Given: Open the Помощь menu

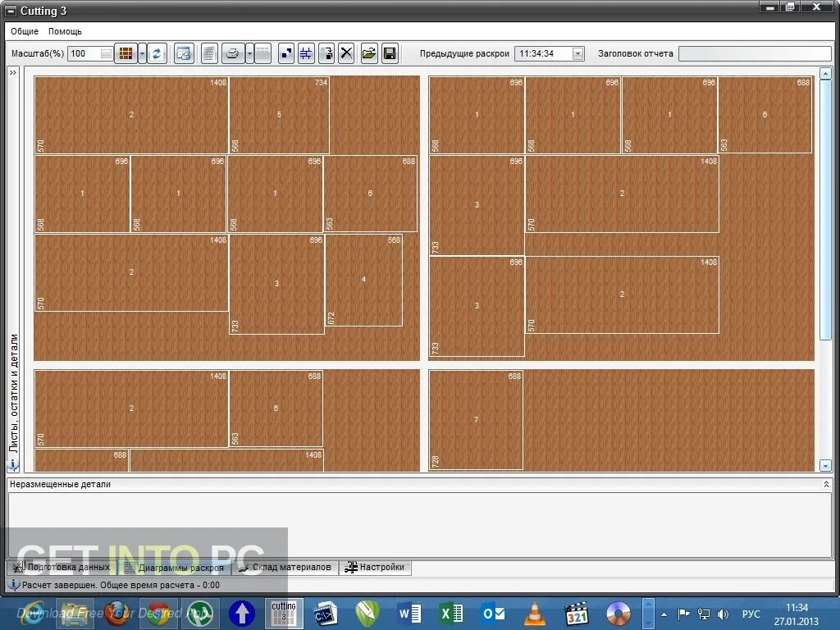Looking at the screenshot, I should 65,31.
